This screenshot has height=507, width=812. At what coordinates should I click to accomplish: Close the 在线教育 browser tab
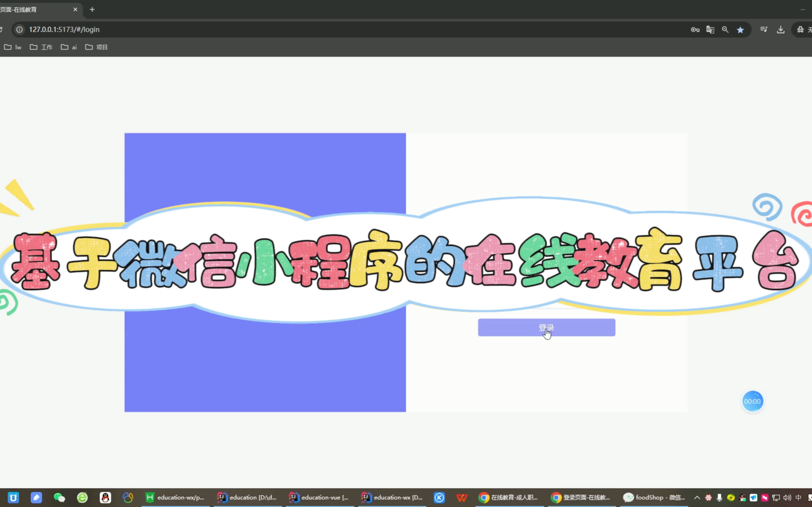point(75,9)
